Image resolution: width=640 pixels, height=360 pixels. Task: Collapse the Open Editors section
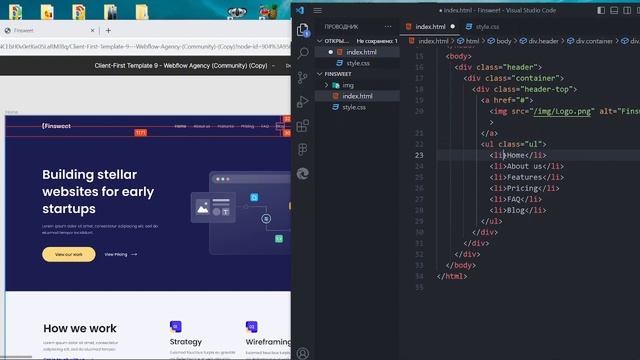(x=320, y=41)
